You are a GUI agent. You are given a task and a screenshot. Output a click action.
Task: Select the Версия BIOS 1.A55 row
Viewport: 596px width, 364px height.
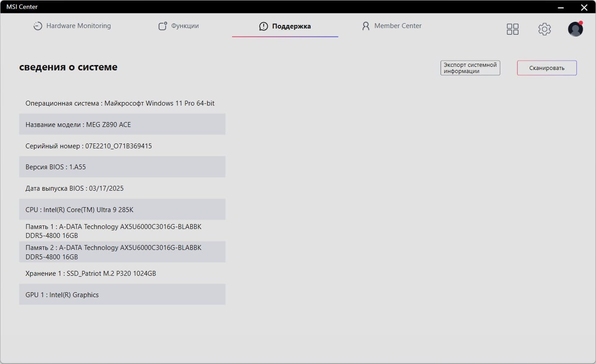pyautogui.click(x=122, y=167)
